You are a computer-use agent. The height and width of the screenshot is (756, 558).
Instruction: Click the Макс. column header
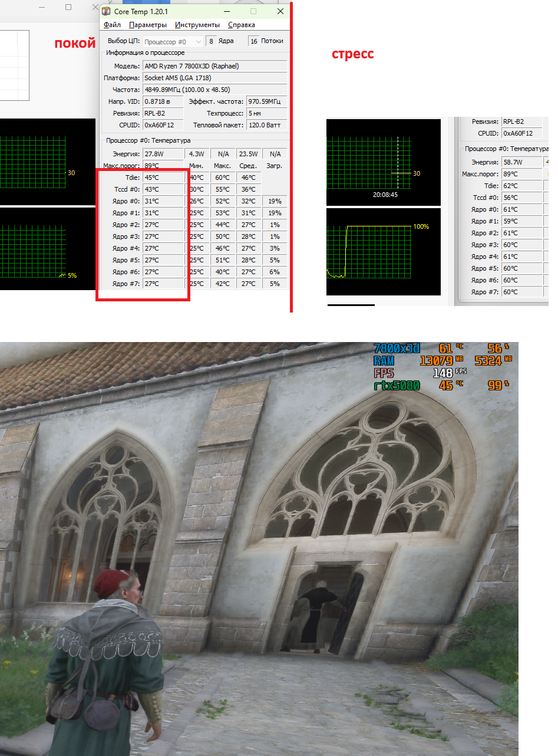coord(222,166)
